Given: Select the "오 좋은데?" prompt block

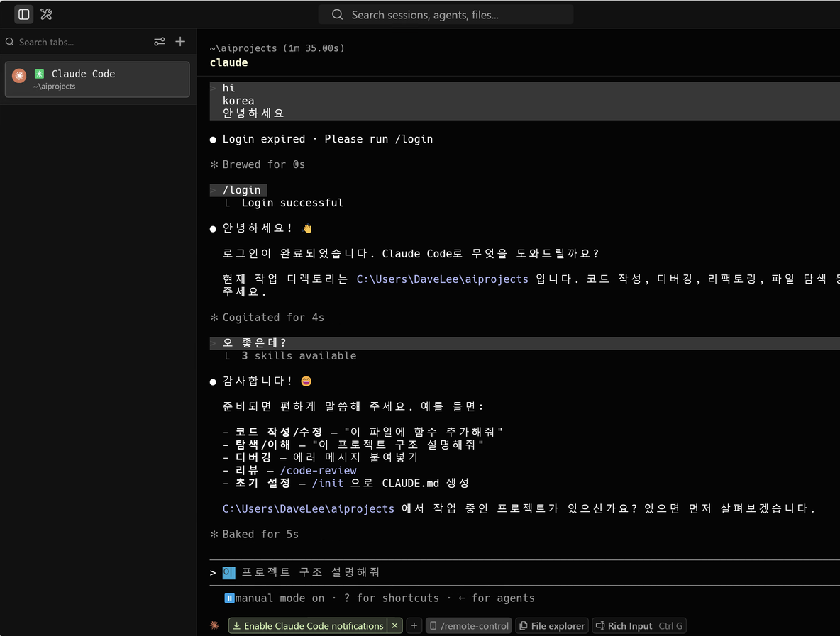Looking at the screenshot, I should [x=524, y=343].
